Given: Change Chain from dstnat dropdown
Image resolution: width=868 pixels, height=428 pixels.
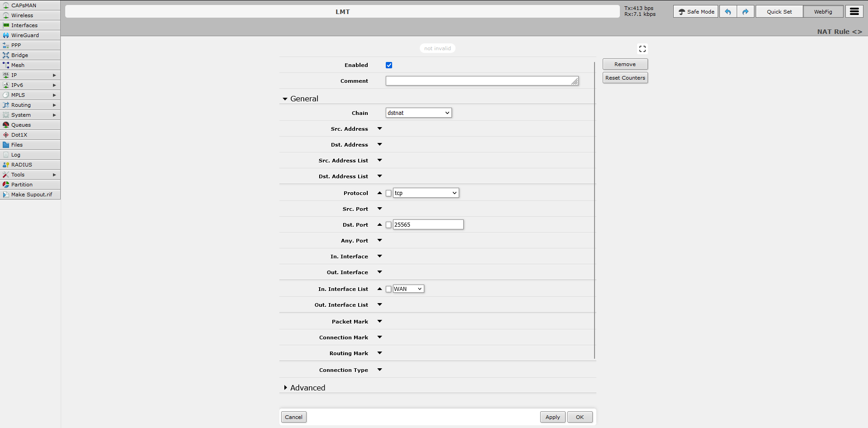Looking at the screenshot, I should click(417, 113).
